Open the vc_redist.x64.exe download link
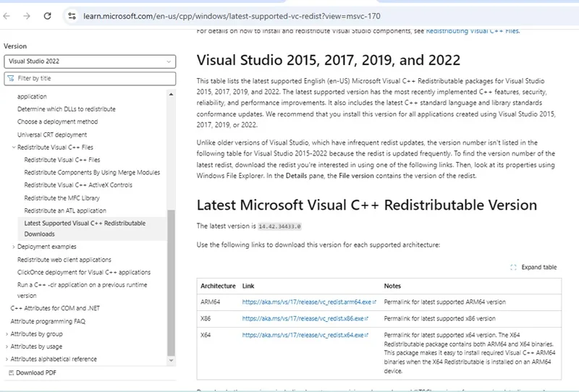 (x=303, y=335)
